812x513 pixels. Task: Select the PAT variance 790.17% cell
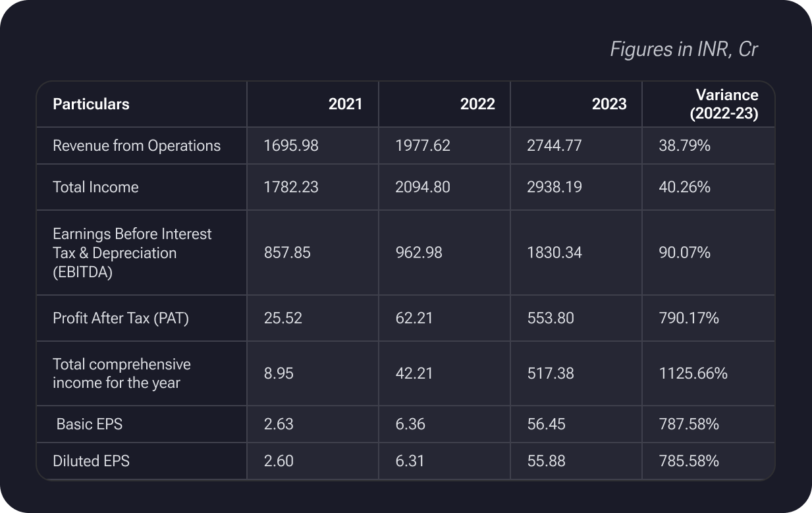[688, 318]
